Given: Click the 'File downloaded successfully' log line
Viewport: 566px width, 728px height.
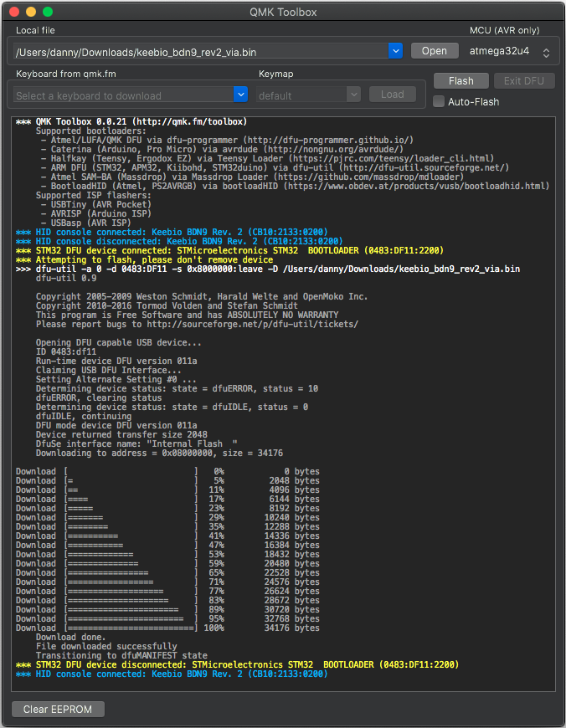Looking at the screenshot, I should pos(106,646).
